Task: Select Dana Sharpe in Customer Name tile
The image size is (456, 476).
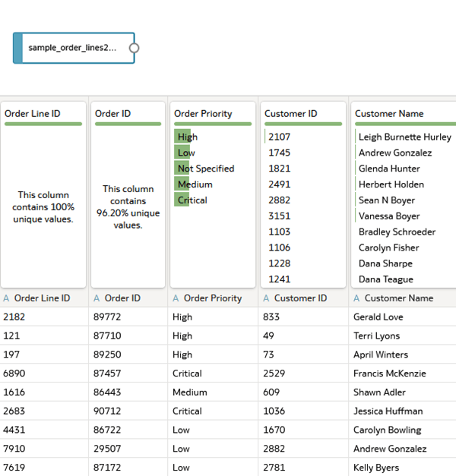Action: [x=385, y=263]
